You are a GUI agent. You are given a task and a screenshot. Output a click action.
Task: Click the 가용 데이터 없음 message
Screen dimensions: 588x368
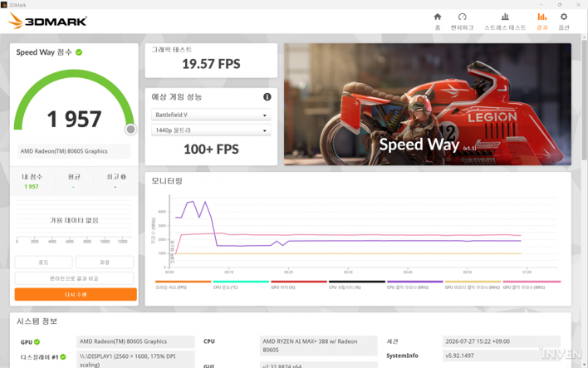tap(74, 220)
